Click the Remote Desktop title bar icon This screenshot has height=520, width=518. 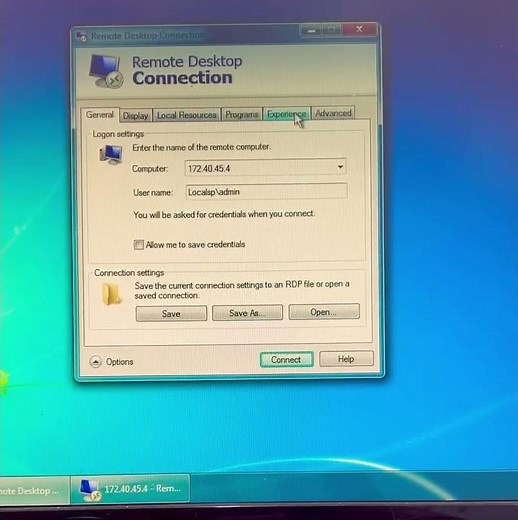[82, 36]
